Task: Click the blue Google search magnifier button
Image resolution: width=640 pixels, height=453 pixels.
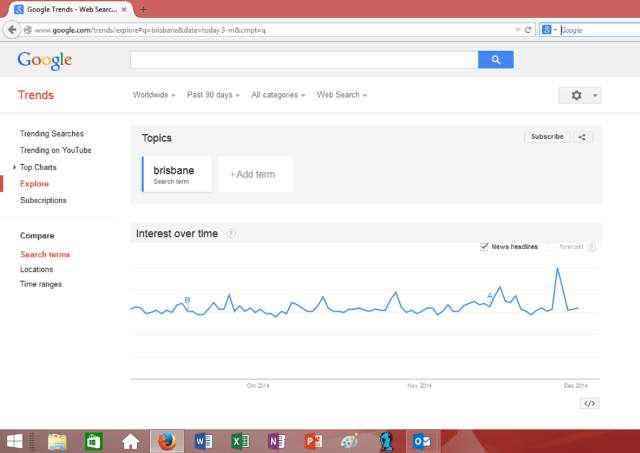Action: tap(495, 60)
